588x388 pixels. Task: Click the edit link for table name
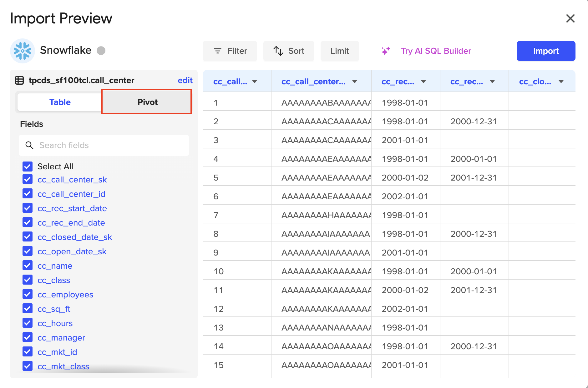(185, 80)
